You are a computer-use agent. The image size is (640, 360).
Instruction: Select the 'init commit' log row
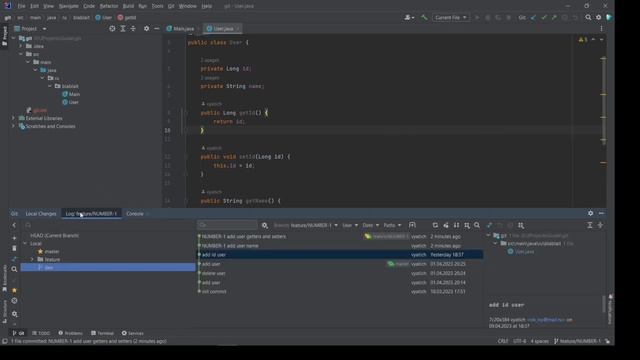(340, 291)
